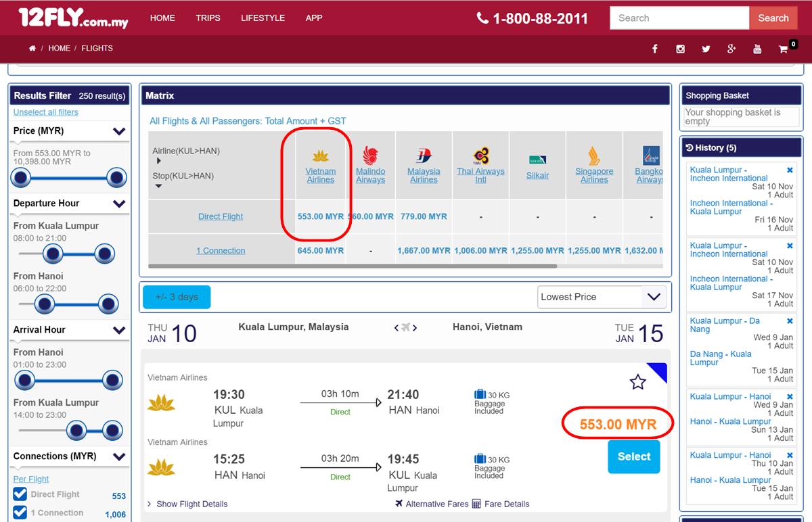Viewport: 812px width, 522px height.
Task: Click the Thai Airways logo in matrix
Action: [480, 156]
